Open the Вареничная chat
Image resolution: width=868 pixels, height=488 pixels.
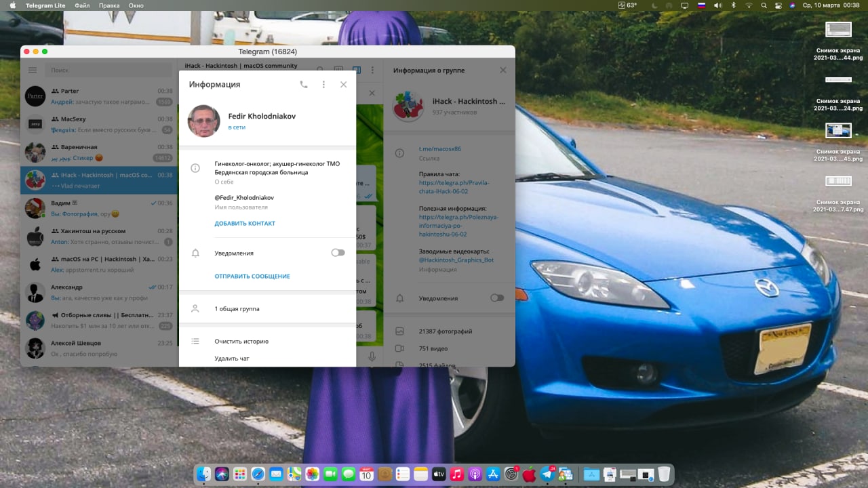tap(99, 152)
